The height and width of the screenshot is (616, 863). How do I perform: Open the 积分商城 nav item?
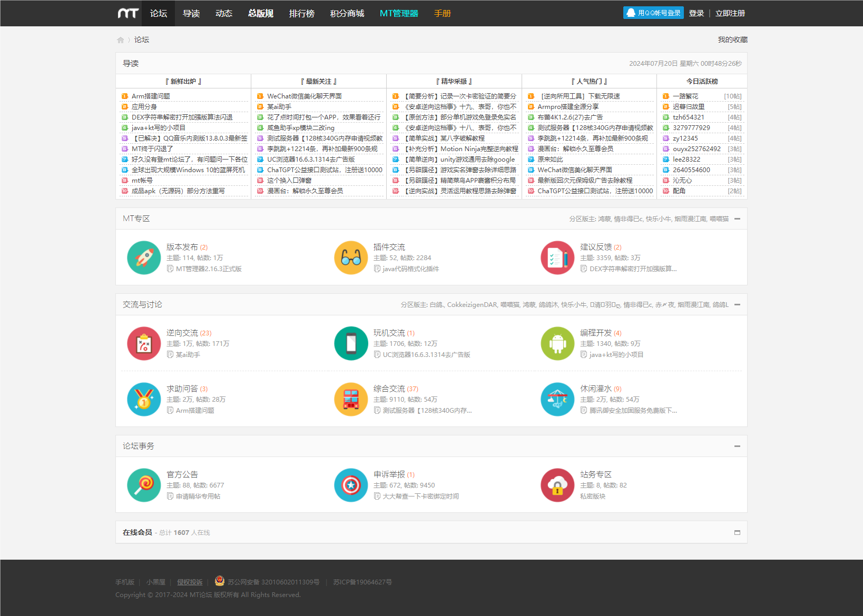coord(347,13)
